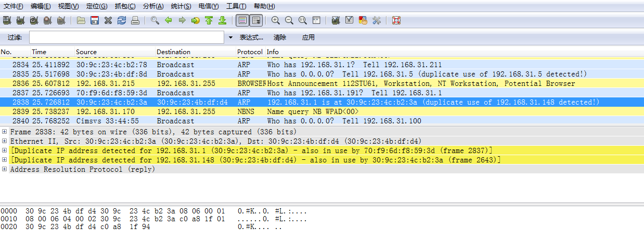
Task: Expand duplicate IP 192.168.31.1 node
Action: [5, 150]
